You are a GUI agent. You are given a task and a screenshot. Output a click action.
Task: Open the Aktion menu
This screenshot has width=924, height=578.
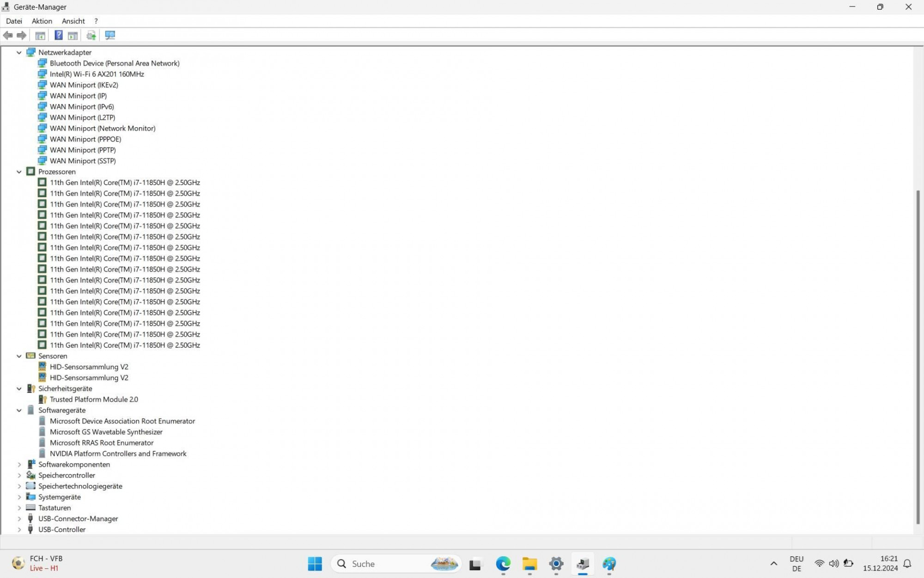click(x=42, y=21)
